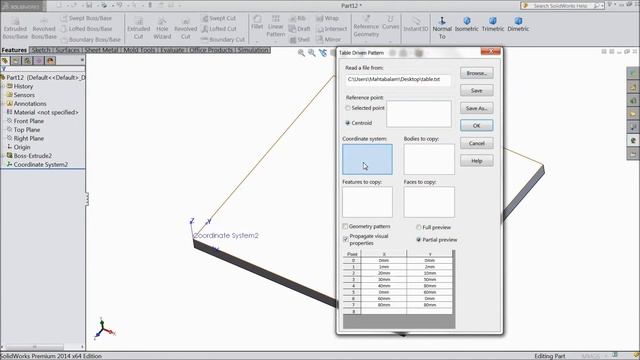
Task: Click the Help button
Action: tap(476, 161)
